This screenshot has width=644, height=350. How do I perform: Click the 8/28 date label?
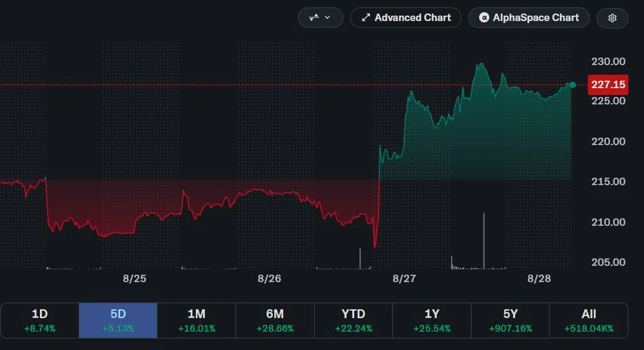click(539, 279)
